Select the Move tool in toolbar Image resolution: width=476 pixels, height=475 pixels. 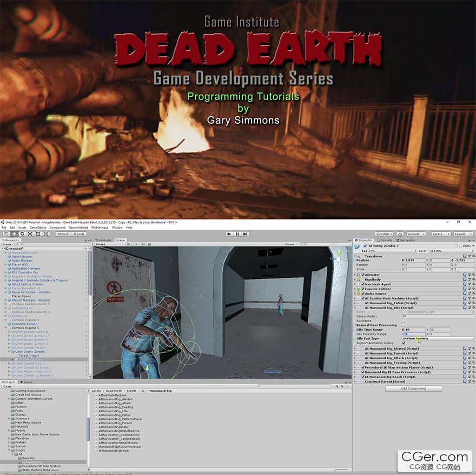click(x=14, y=234)
